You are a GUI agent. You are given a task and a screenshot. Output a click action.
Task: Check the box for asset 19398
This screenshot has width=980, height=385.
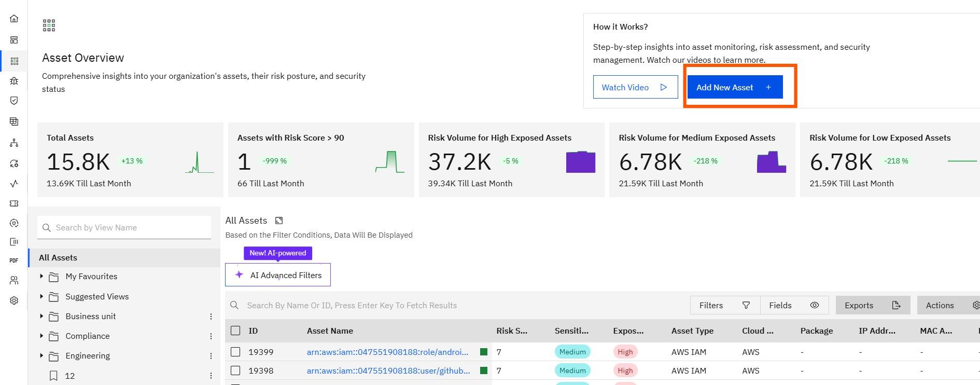[x=235, y=370]
